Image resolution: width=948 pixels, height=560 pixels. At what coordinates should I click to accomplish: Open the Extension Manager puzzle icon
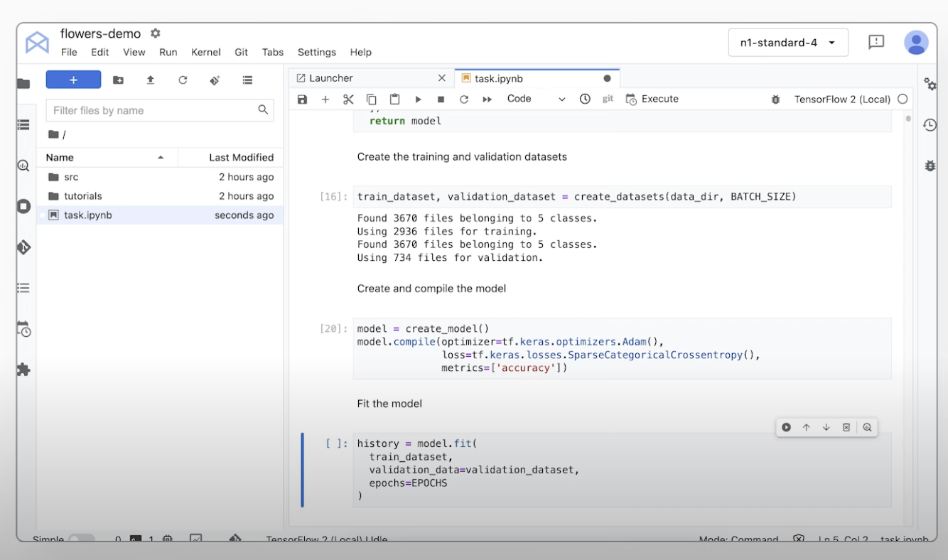pyautogui.click(x=23, y=369)
